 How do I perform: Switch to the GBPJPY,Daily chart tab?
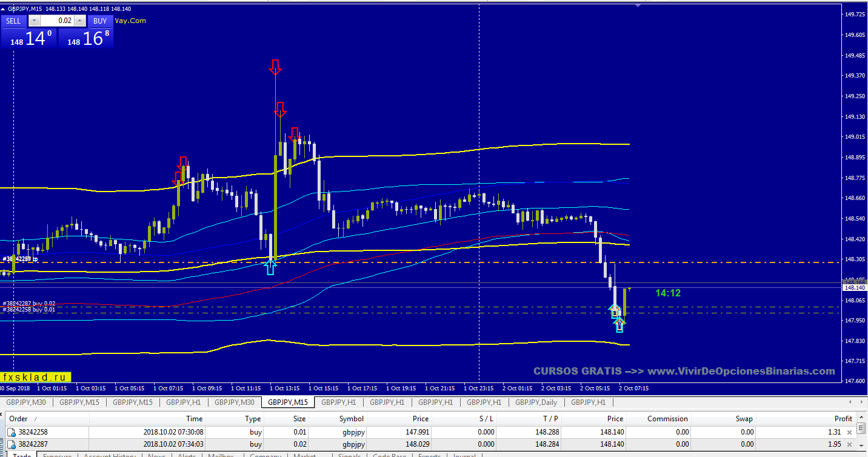(x=536, y=402)
